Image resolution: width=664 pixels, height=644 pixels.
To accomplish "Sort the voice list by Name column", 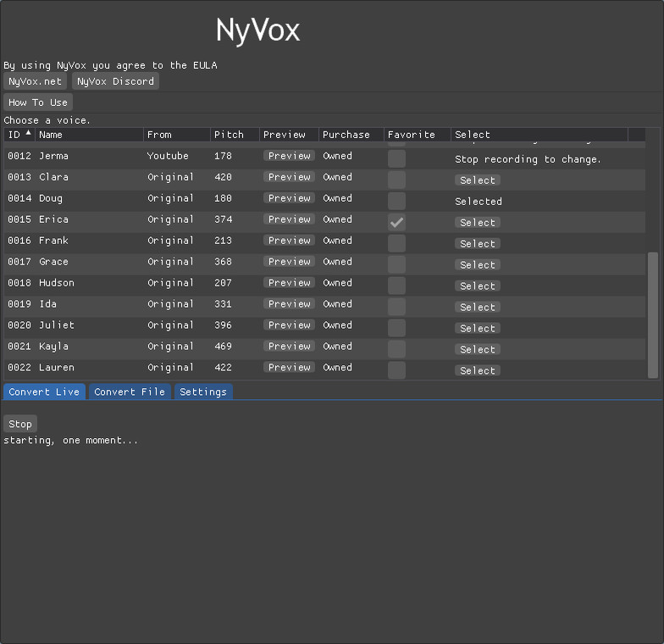I will point(51,135).
